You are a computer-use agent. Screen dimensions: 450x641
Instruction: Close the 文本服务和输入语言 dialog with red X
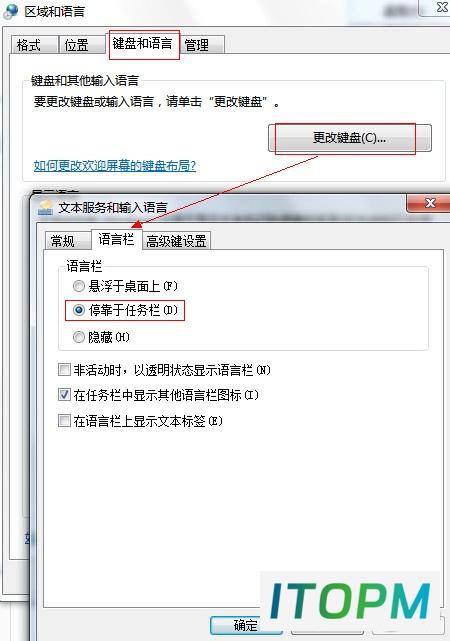429,203
